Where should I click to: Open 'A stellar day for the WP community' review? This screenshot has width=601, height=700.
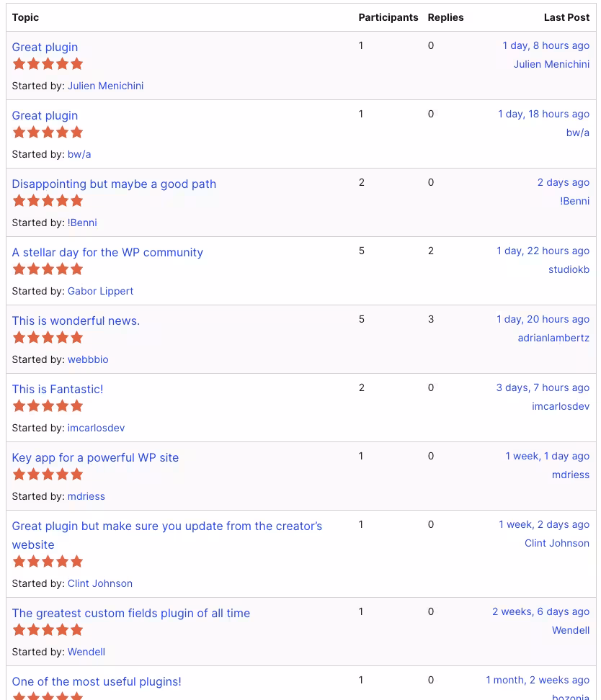(107, 252)
